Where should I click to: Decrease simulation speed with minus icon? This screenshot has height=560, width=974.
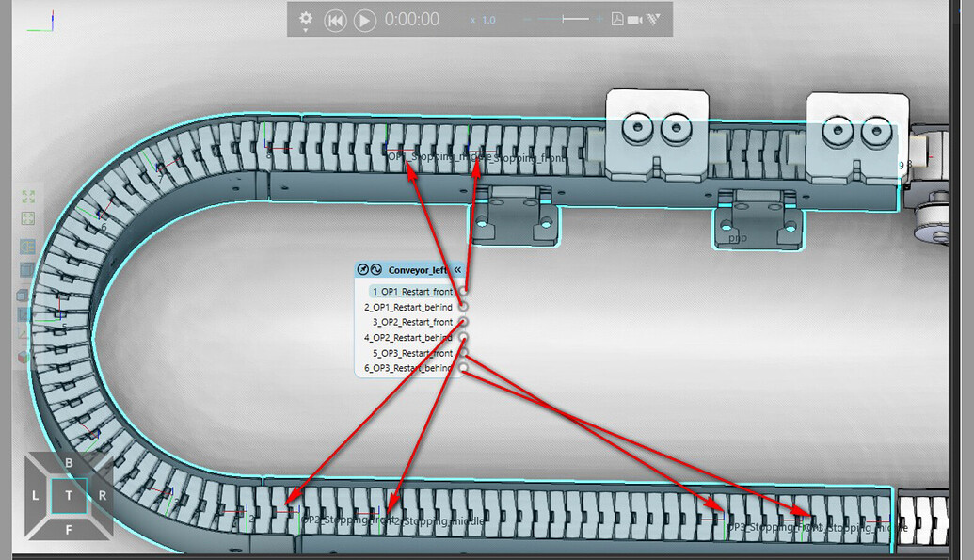click(x=527, y=19)
